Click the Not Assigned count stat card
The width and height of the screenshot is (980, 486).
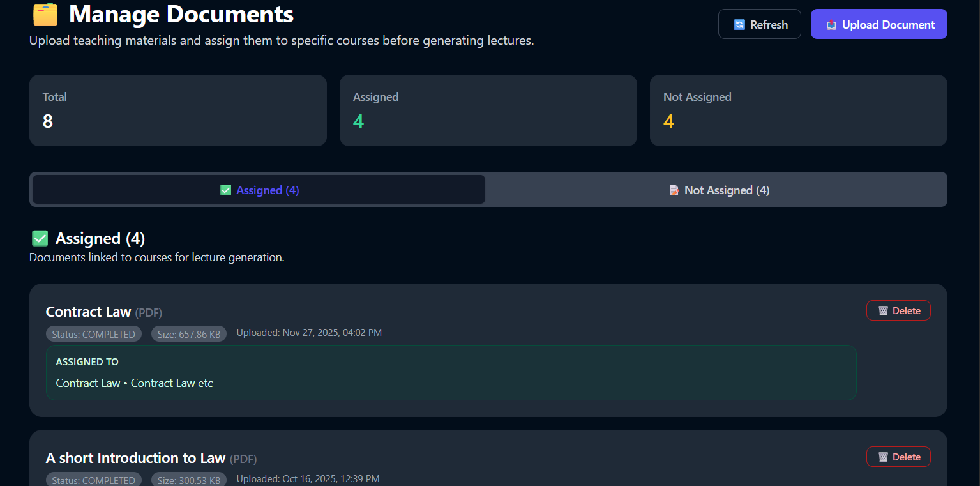pyautogui.click(x=798, y=110)
